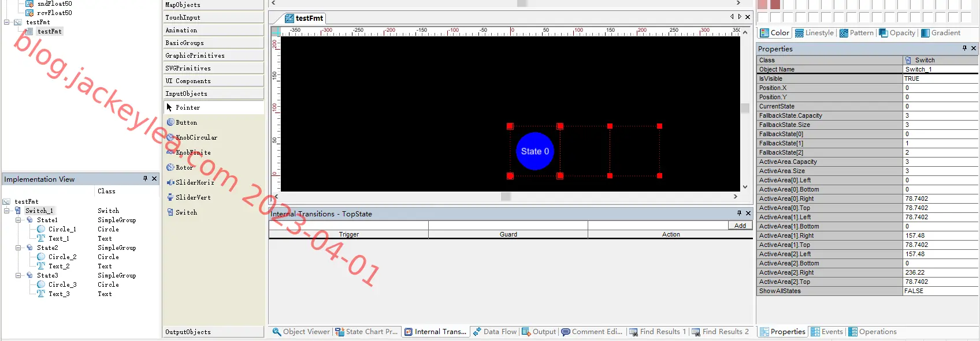980x341 pixels.
Task: Select Text_3 in Implementation View
Action: [58, 294]
